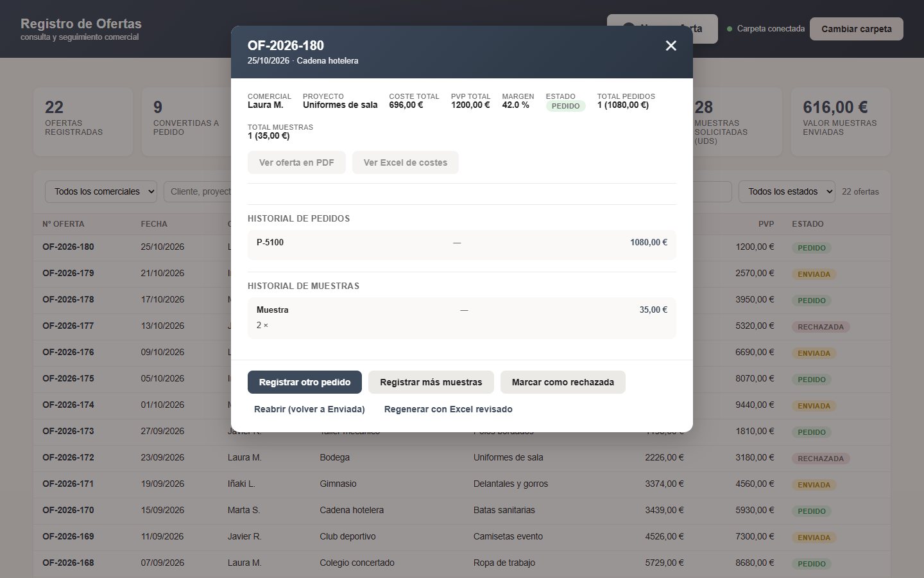Click 1080,00 € amount for order P-5100

coord(649,242)
